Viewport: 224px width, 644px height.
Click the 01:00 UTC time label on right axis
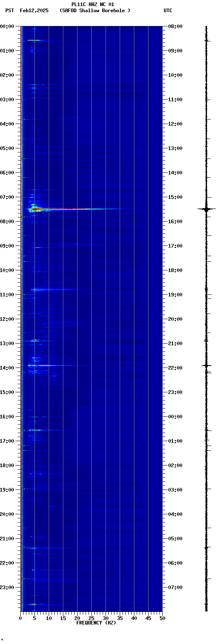175,441
